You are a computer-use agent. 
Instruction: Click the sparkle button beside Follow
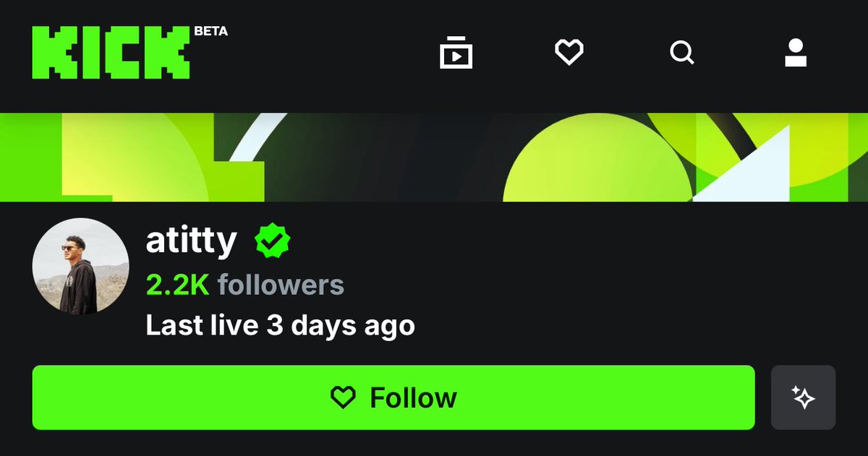point(803,397)
